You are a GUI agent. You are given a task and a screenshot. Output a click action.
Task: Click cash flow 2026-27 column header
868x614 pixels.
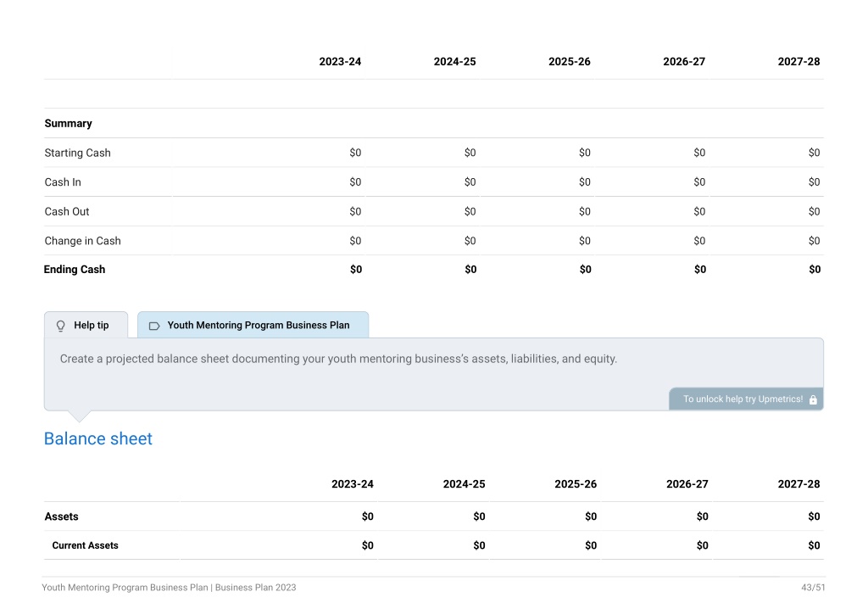[x=684, y=61]
